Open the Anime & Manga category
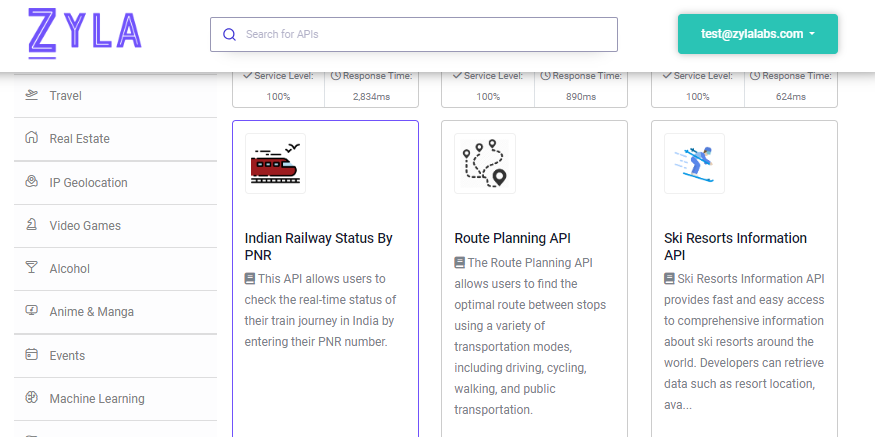Viewport: 875px width, 437px height. point(116,312)
